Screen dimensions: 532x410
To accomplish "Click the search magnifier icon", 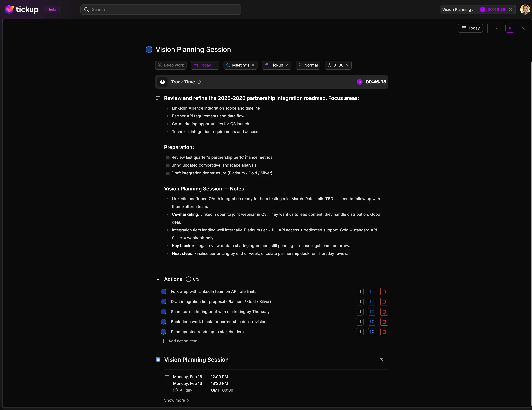I will click(86, 10).
